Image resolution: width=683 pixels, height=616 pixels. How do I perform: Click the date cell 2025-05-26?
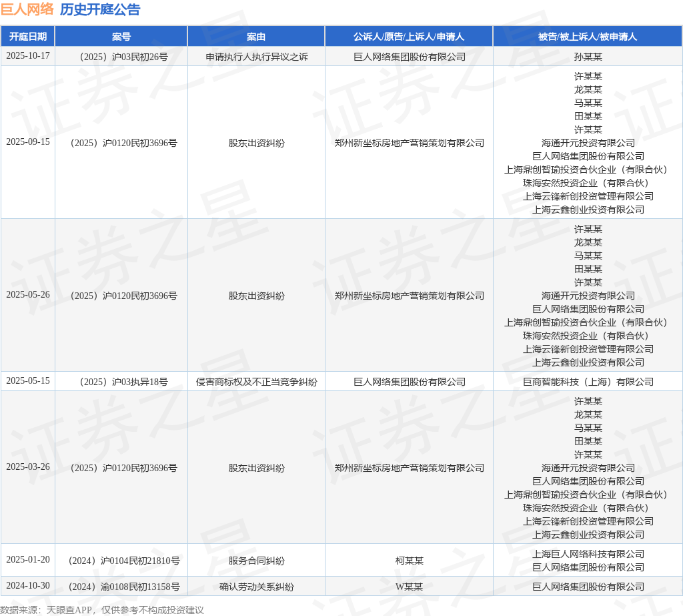[28, 295]
